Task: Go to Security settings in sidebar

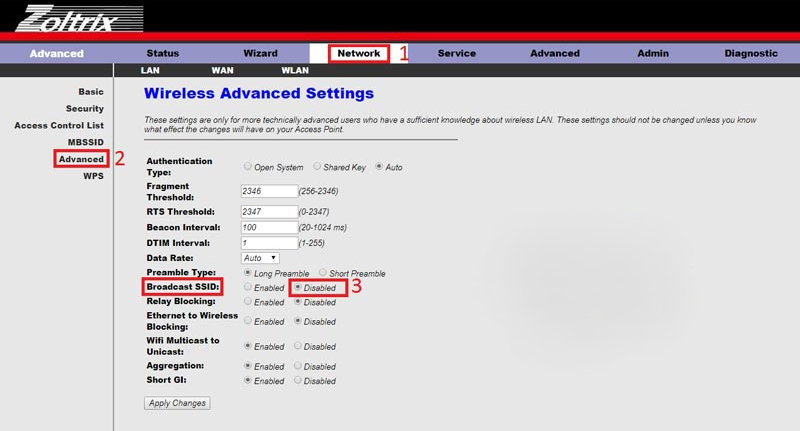Action: click(x=85, y=109)
